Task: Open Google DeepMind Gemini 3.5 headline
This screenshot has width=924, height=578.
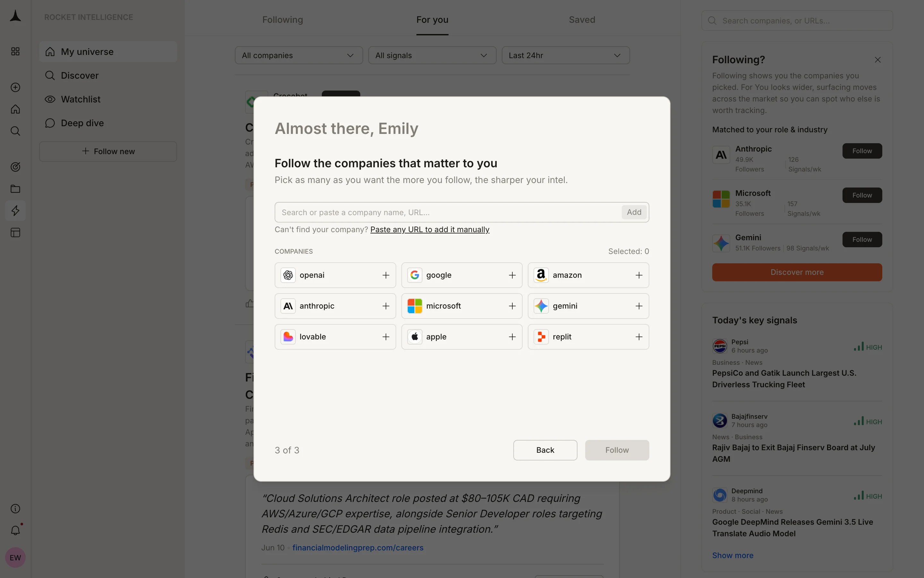Action: point(792,528)
